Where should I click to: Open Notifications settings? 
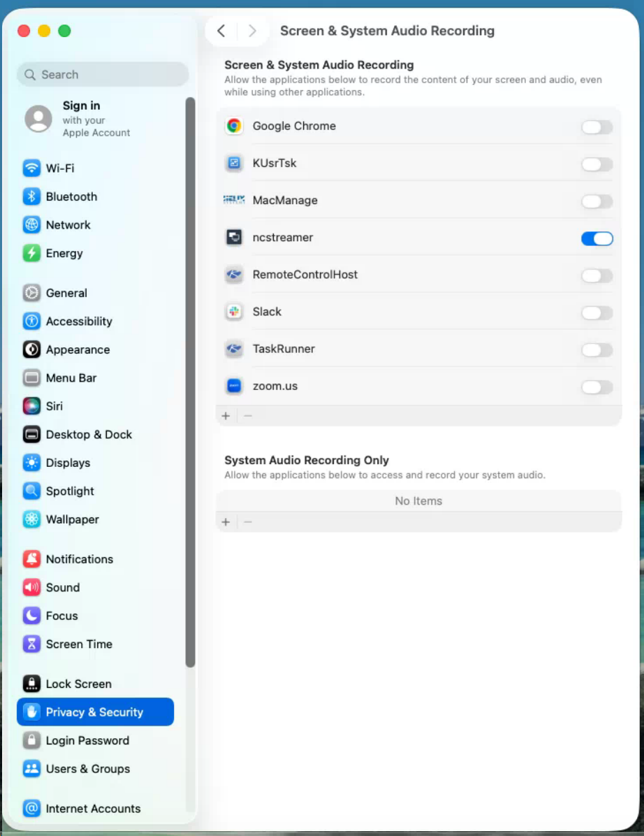[96, 558]
